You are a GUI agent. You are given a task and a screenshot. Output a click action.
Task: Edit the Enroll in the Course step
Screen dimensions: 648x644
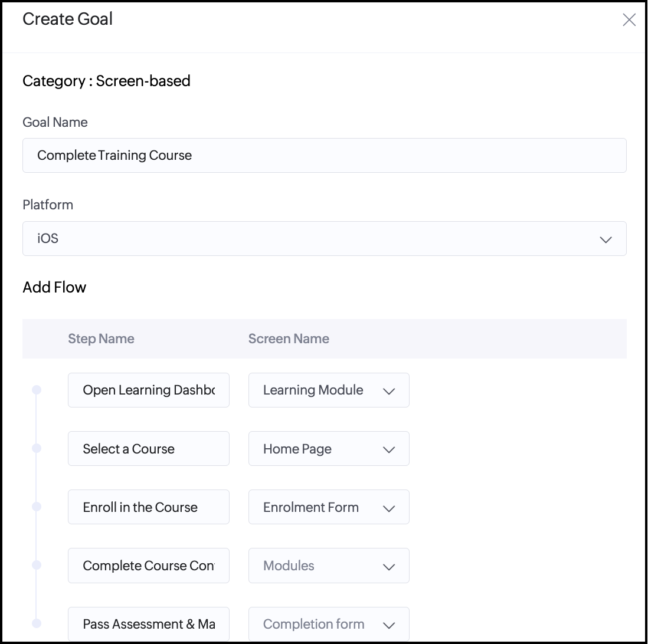[x=148, y=507]
